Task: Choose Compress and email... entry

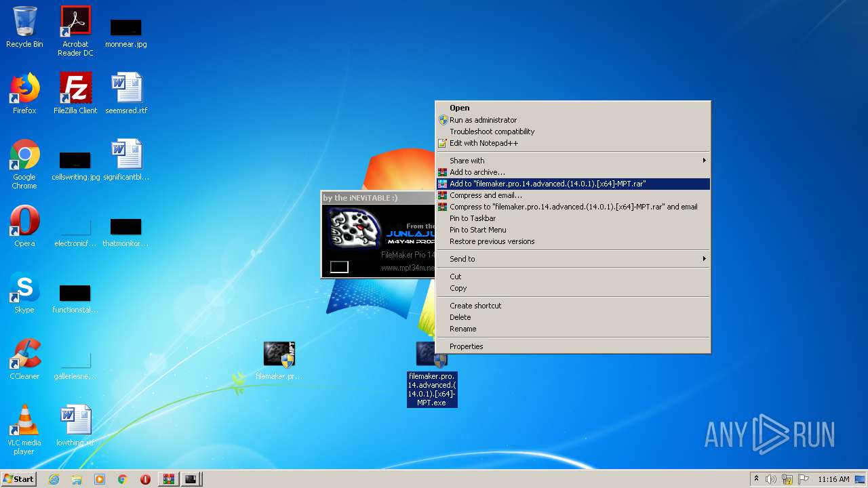Action: (572, 195)
